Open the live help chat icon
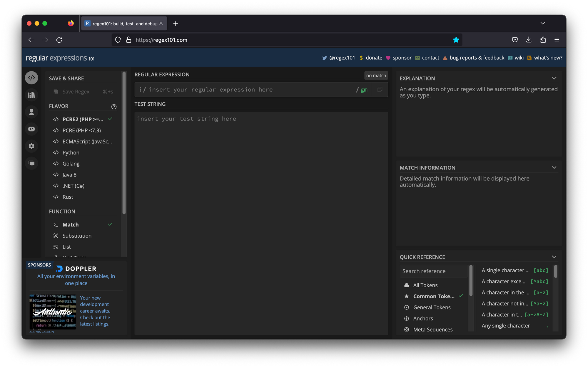The height and width of the screenshot is (368, 588). (x=31, y=163)
